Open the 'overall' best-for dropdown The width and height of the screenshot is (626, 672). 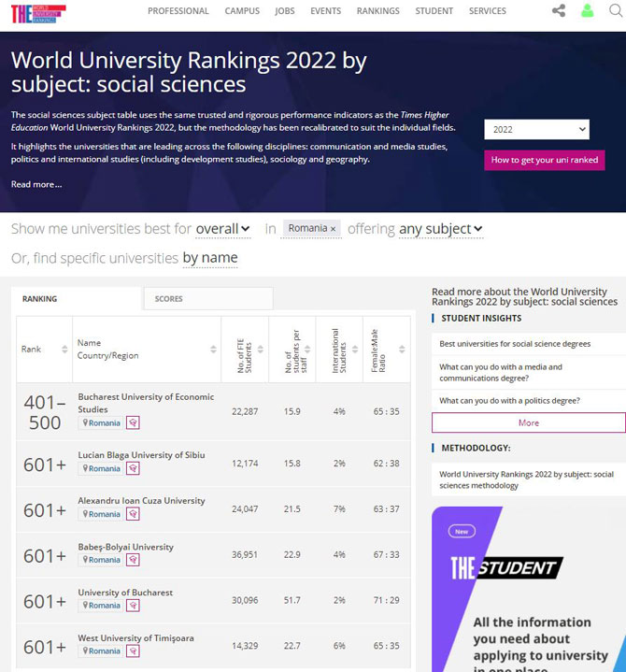pyautogui.click(x=222, y=229)
